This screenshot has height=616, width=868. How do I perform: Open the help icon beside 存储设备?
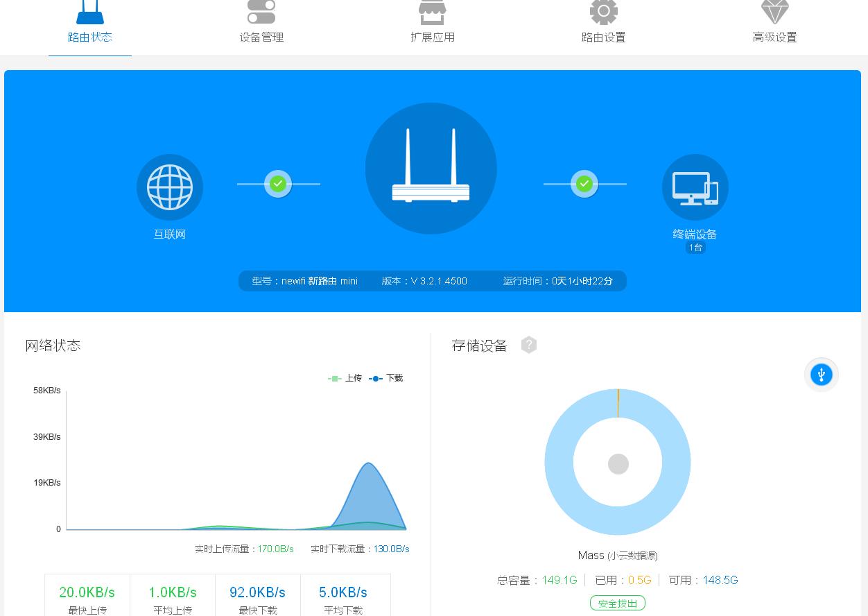point(528,345)
